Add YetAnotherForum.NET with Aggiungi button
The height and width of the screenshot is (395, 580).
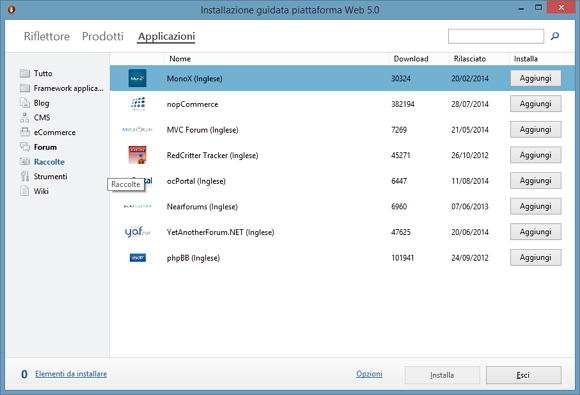click(536, 232)
